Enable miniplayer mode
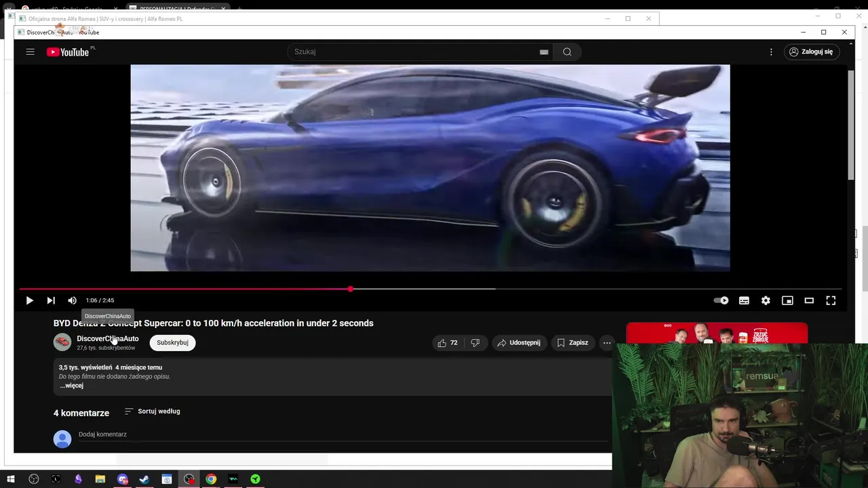Viewport: 868px width, 488px height. tap(787, 300)
